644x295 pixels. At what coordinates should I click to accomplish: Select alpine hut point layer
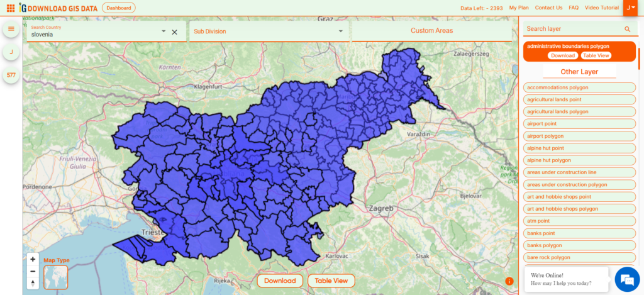pyautogui.click(x=579, y=148)
